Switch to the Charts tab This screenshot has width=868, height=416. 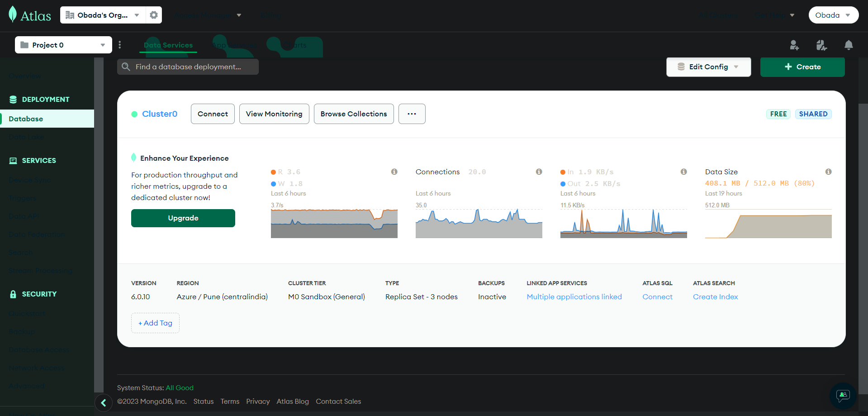click(295, 45)
